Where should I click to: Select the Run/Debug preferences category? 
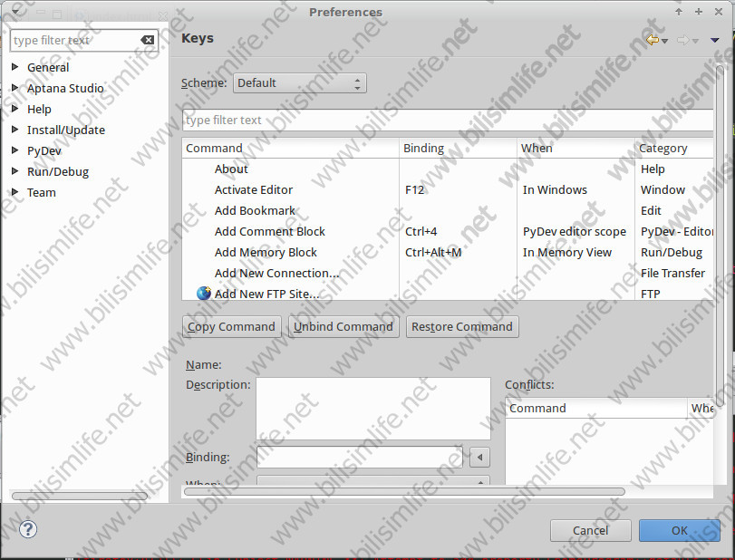tap(58, 171)
